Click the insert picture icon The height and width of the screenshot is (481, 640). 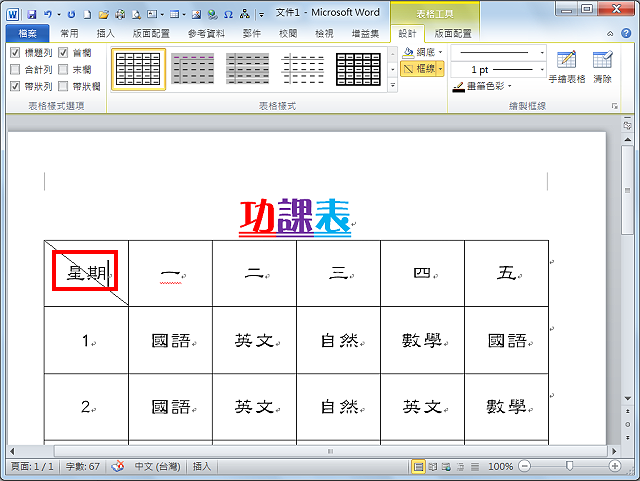[196, 15]
